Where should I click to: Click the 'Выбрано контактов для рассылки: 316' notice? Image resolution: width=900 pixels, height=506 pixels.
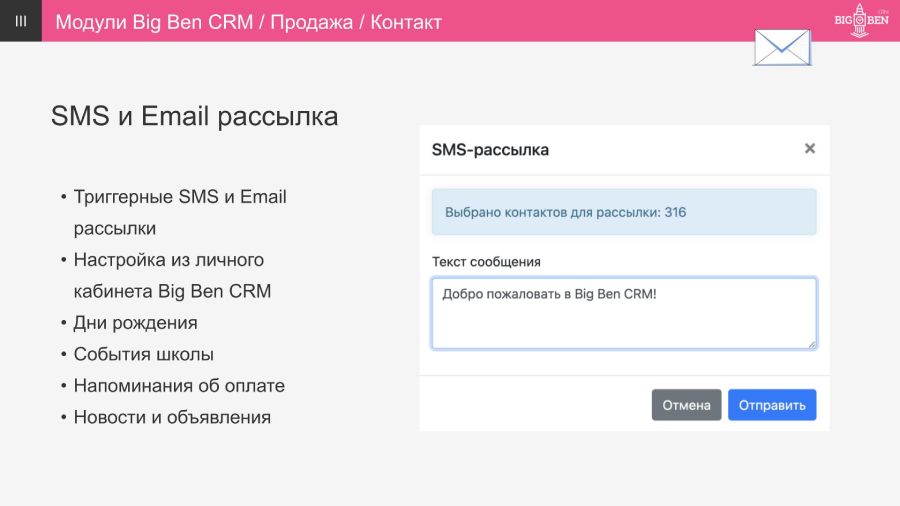[x=624, y=212]
